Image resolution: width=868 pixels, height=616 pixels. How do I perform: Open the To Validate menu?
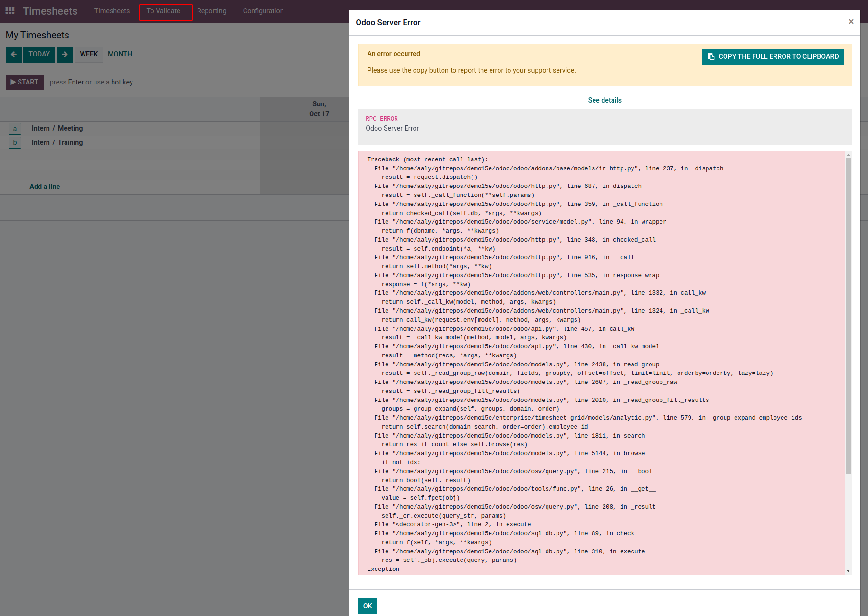tap(163, 11)
